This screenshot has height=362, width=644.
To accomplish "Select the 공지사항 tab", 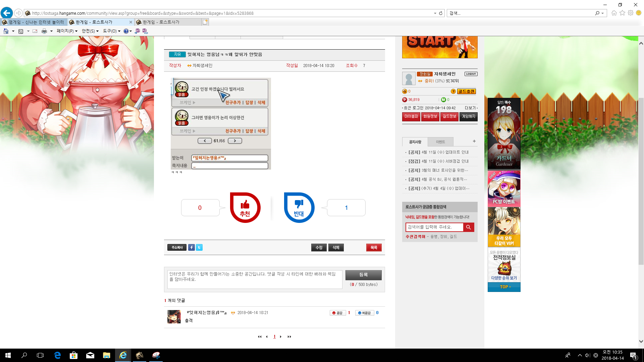I will (x=415, y=142).
